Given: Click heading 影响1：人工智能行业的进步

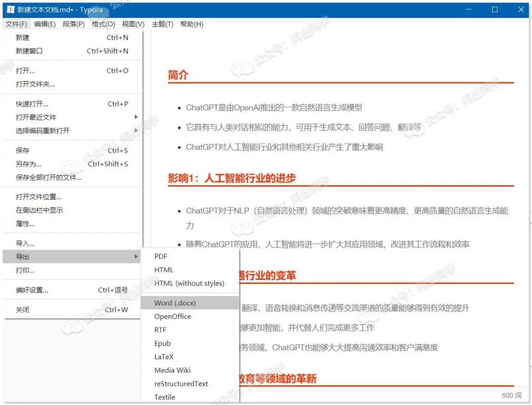Looking at the screenshot, I should [232, 178].
